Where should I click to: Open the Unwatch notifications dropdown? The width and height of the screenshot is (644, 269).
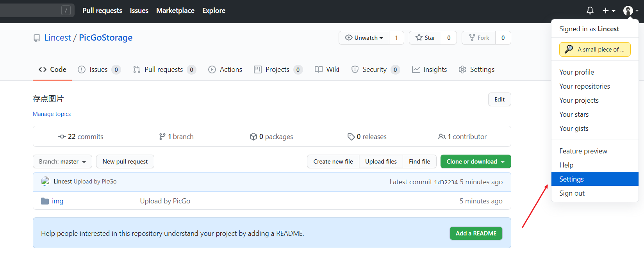click(364, 38)
